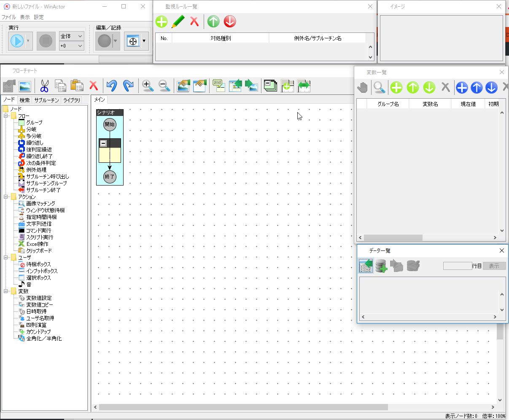Open the 設定 menu

pyautogui.click(x=39, y=17)
